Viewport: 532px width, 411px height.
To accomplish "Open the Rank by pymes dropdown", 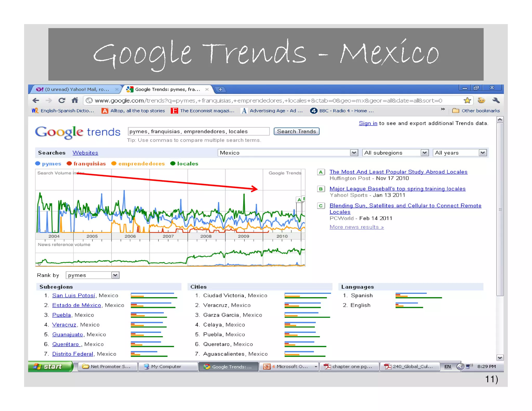I will (92, 275).
